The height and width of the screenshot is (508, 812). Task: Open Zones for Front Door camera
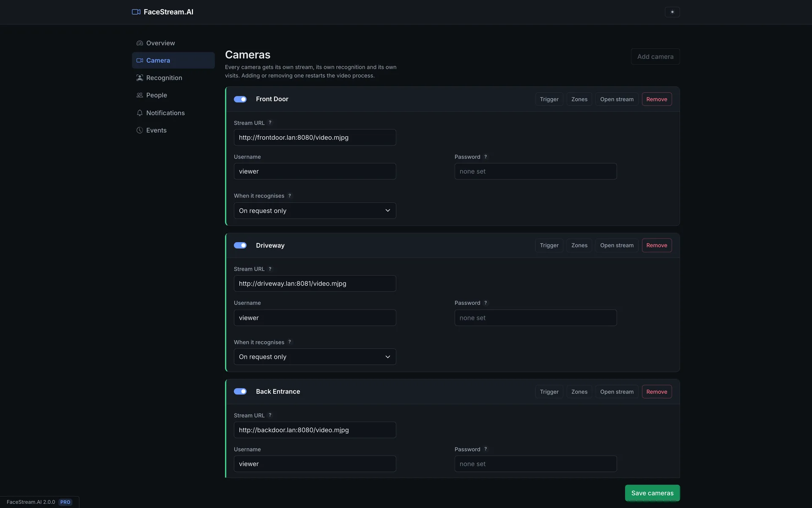click(579, 99)
